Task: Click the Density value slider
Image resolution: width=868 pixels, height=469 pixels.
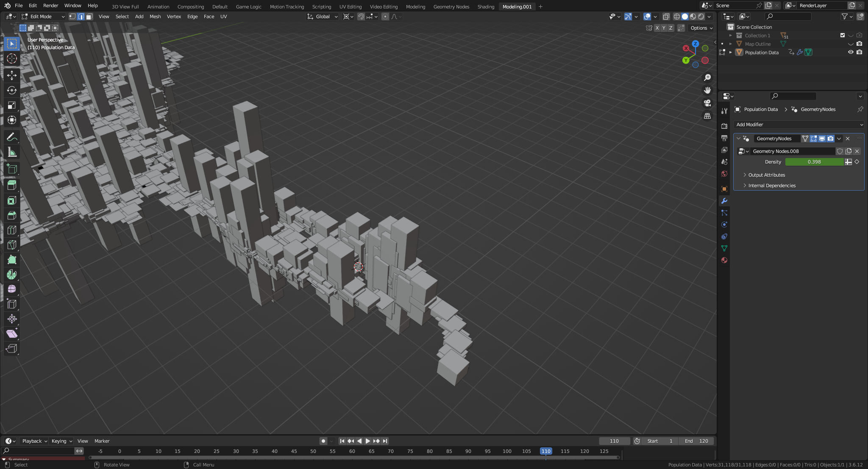Action: click(x=814, y=162)
